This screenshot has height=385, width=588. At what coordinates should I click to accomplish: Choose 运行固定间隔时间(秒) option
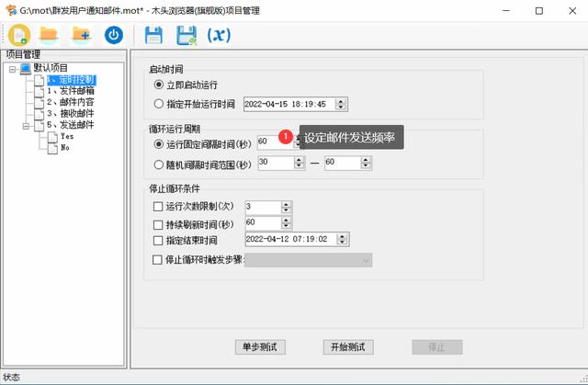[x=159, y=144]
